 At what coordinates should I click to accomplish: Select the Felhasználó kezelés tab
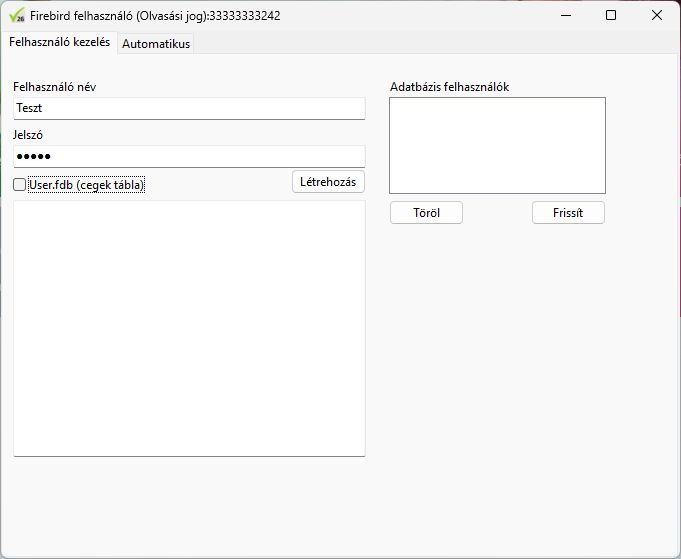(59, 43)
